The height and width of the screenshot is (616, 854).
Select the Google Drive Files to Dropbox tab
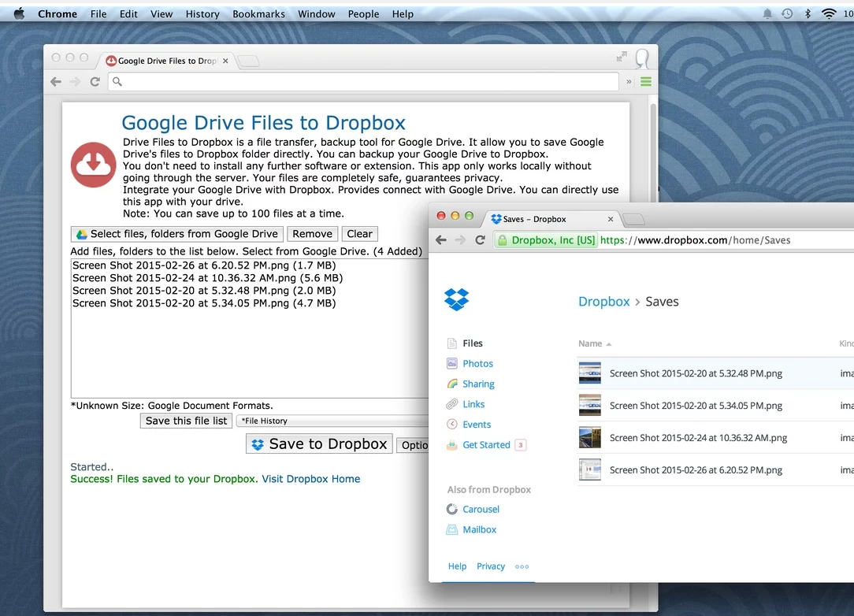point(166,61)
